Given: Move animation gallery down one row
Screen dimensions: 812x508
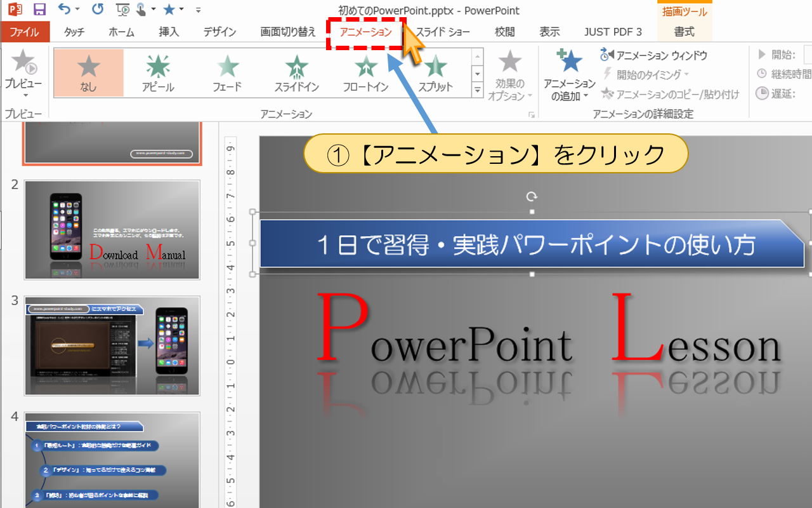Looking at the screenshot, I should [478, 74].
